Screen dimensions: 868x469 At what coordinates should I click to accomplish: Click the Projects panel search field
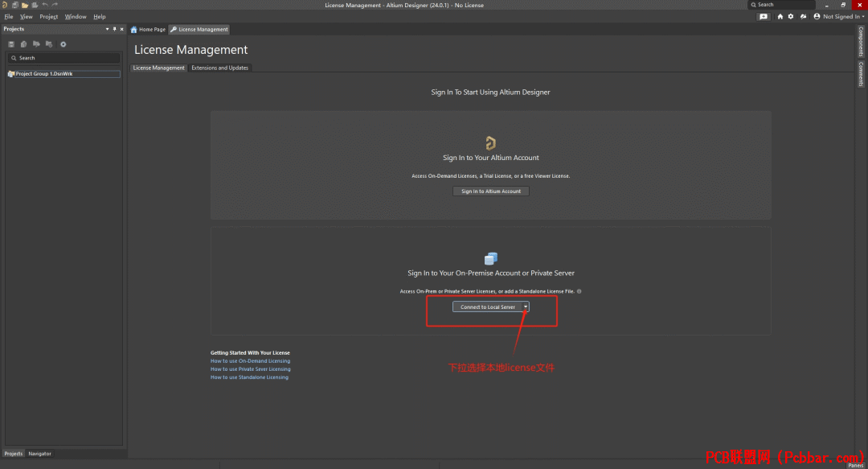pyautogui.click(x=64, y=58)
